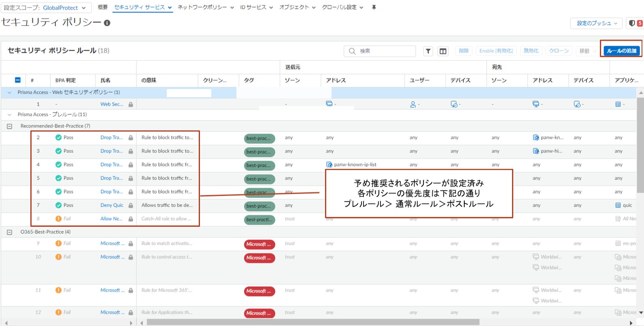Click destination address icon in rule 1
The image size is (644, 326).
[x=536, y=104]
